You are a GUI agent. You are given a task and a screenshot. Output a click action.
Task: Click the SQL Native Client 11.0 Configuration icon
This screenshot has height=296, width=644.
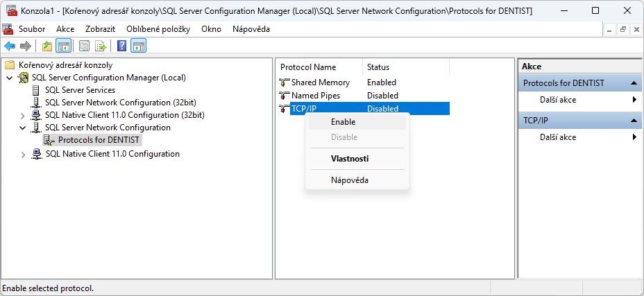pyautogui.click(x=37, y=154)
